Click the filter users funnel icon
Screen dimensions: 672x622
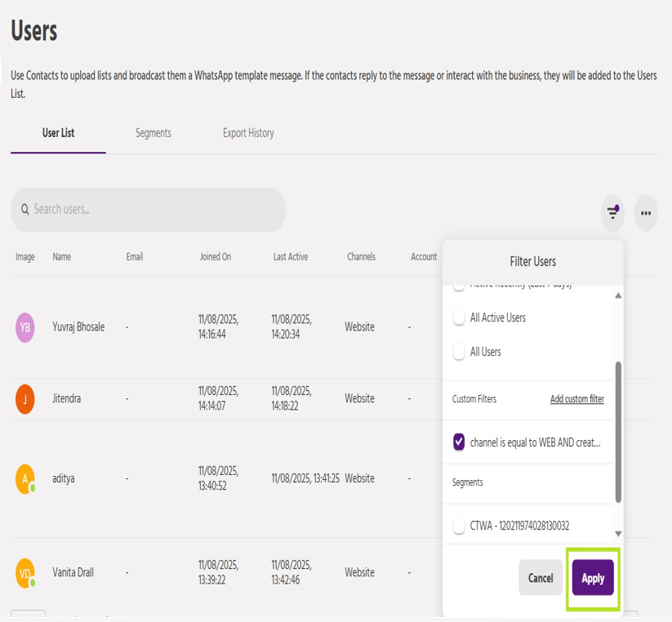click(612, 213)
